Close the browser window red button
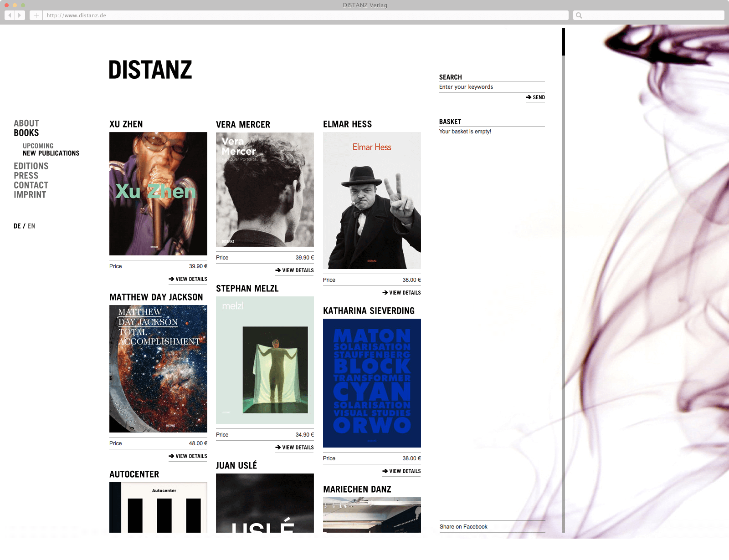729x560 pixels. [6, 5]
